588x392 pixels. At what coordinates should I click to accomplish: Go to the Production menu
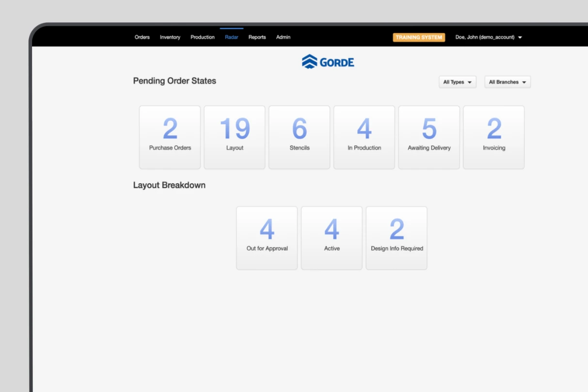pyautogui.click(x=203, y=37)
